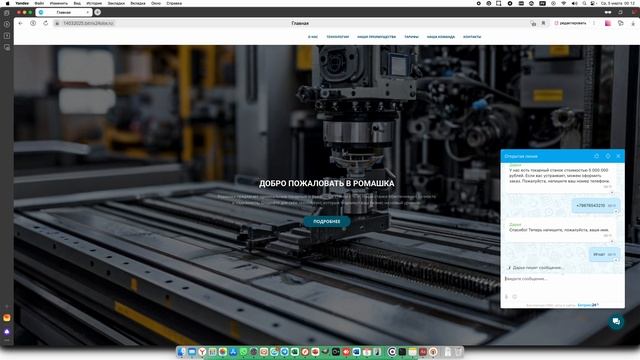Open the ТЕХНОЛОГИИ site menu item
The image size is (640, 360).
338,37
